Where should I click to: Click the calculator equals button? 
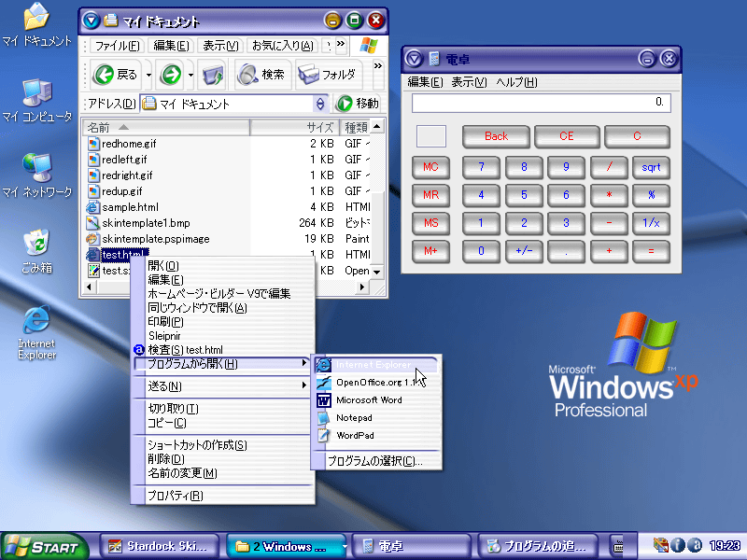[x=651, y=251]
